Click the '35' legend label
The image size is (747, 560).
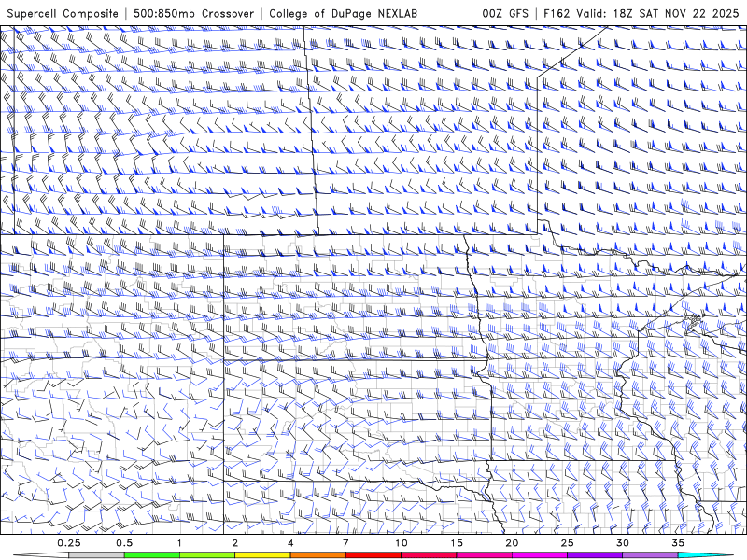[678, 543]
